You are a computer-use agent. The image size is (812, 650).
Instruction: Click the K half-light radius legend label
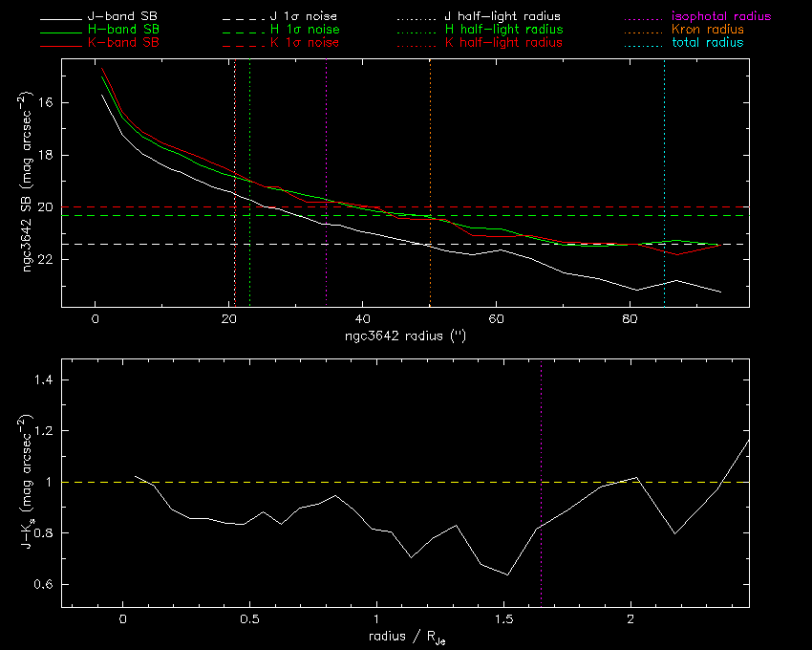tap(503, 44)
